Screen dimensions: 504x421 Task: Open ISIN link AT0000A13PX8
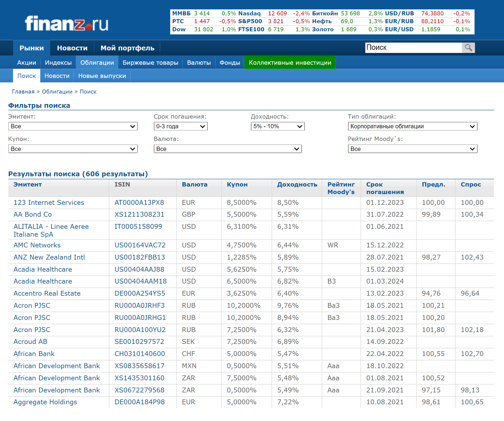[x=139, y=202]
